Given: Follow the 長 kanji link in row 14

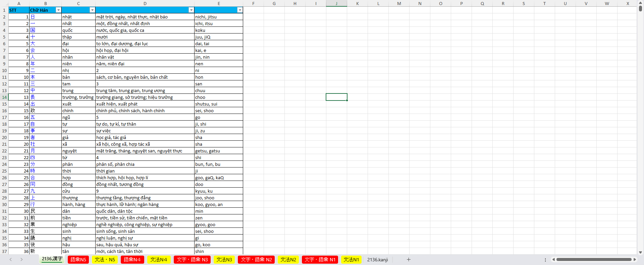Looking at the screenshot, I should click(x=33, y=97).
